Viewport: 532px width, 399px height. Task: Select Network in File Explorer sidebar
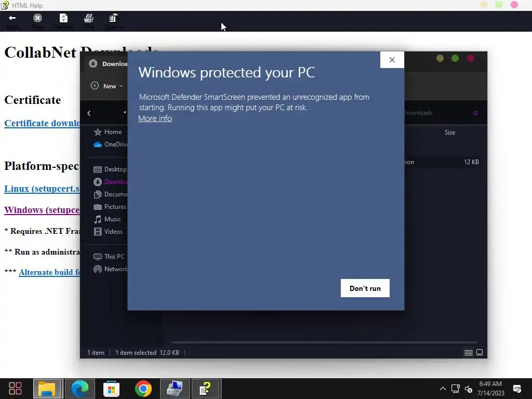tap(110, 269)
